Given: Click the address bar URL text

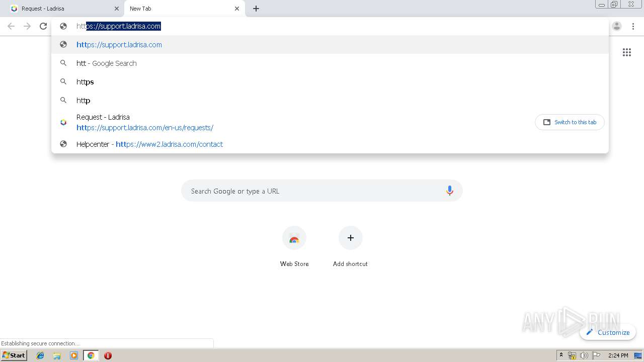Looking at the screenshot, I should coord(119,26).
